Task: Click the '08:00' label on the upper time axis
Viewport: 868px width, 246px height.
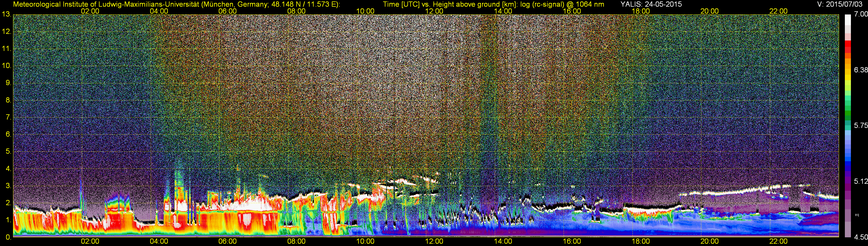Action: tap(296, 11)
